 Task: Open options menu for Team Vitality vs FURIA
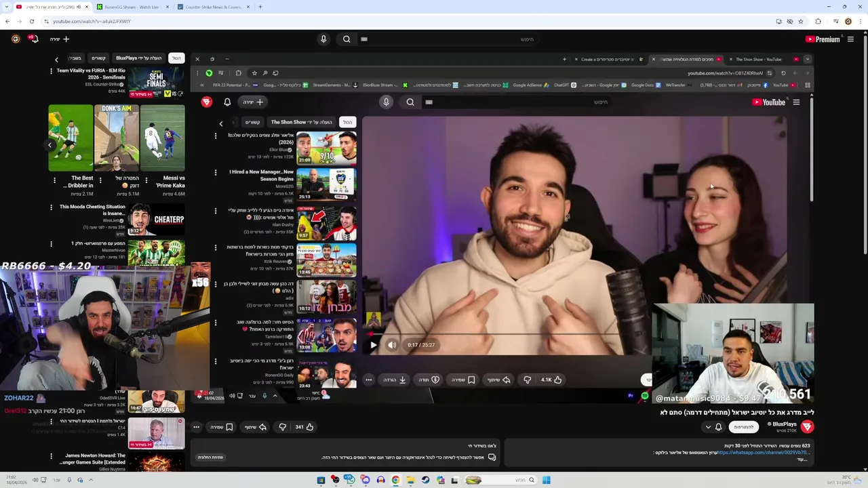[x=51, y=70]
